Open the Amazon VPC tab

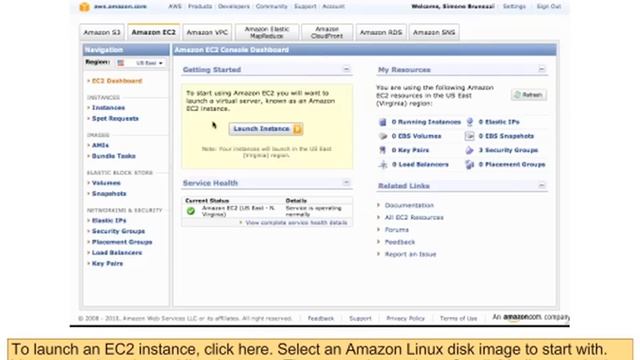207,32
